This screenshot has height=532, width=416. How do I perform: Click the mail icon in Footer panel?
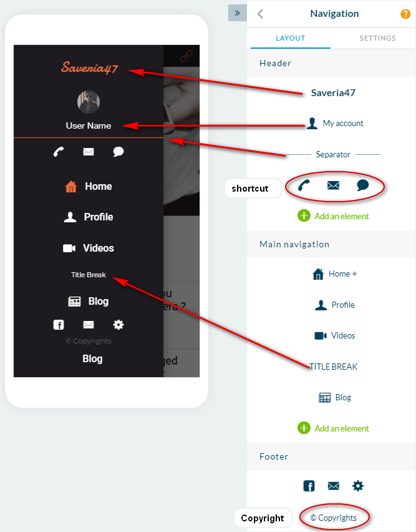tap(333, 486)
